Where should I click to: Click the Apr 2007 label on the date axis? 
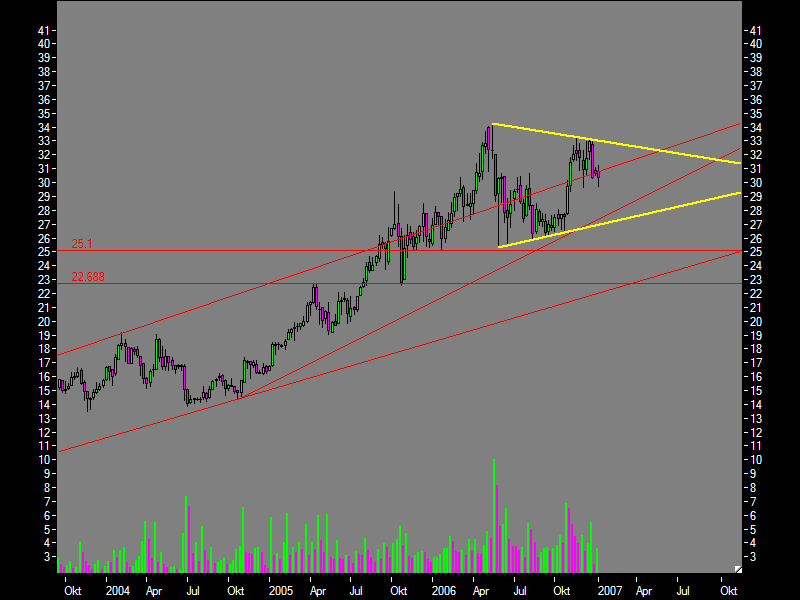647,590
